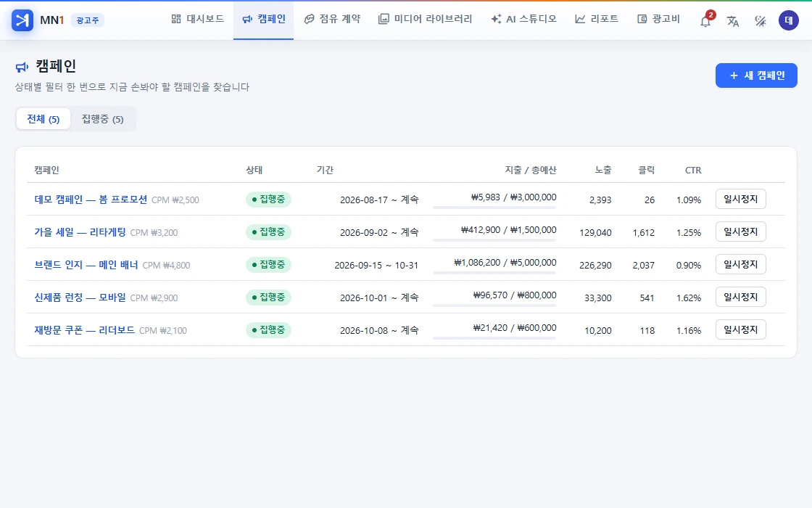812x508 pixels.
Task: Open 광고비 tab
Action: pyautogui.click(x=658, y=19)
